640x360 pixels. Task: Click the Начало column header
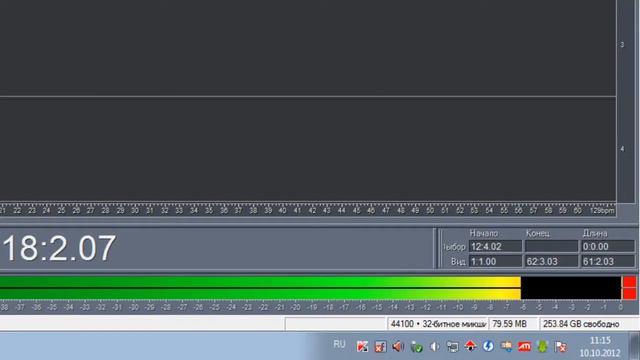tap(483, 233)
